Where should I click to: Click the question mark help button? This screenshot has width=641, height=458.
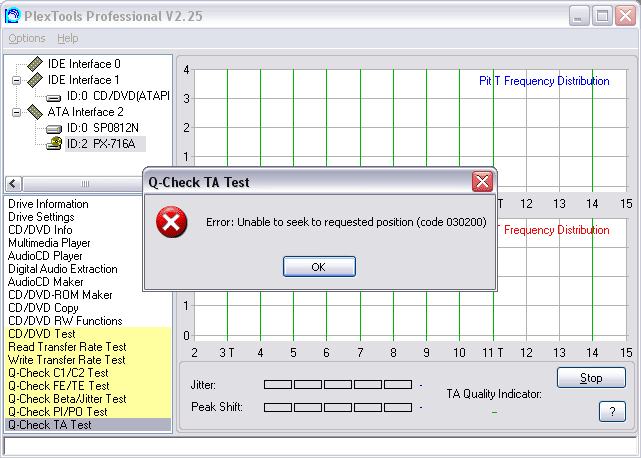(612, 411)
